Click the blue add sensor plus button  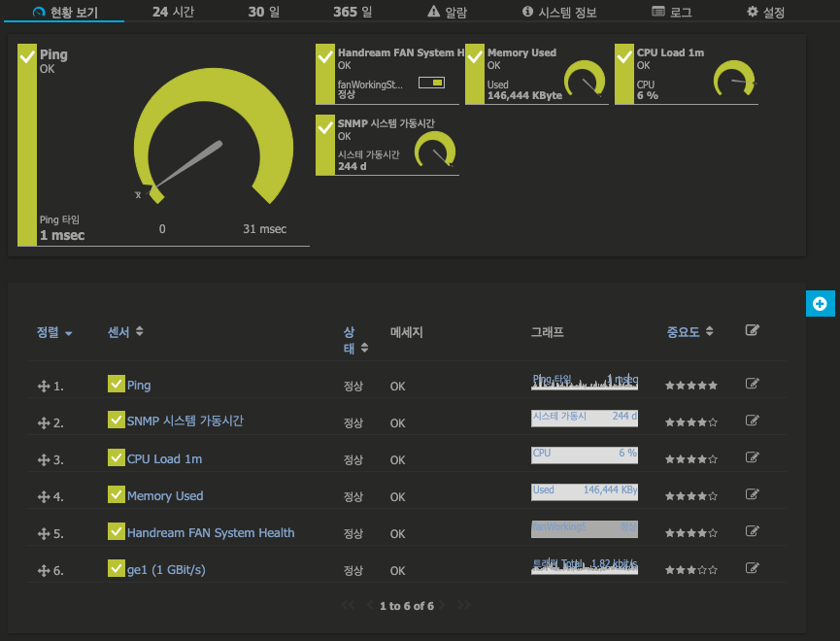820,304
